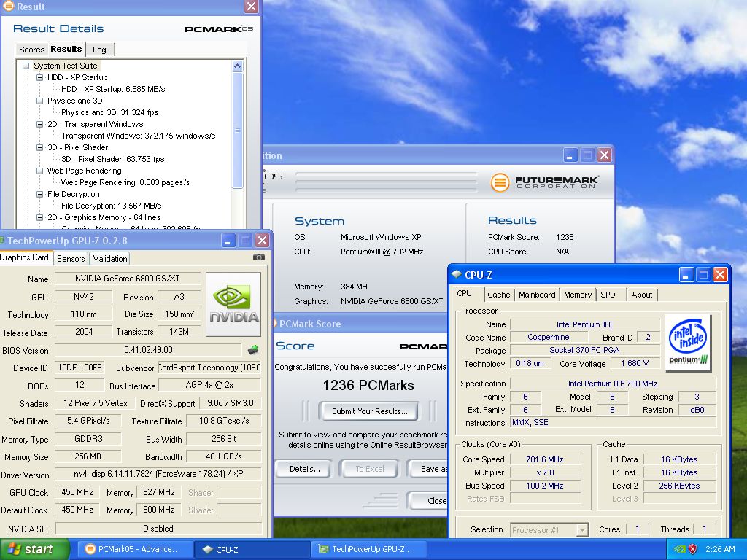This screenshot has width=747, height=560.
Task: Click the CPU-Z title bar icon
Action: coord(457,275)
